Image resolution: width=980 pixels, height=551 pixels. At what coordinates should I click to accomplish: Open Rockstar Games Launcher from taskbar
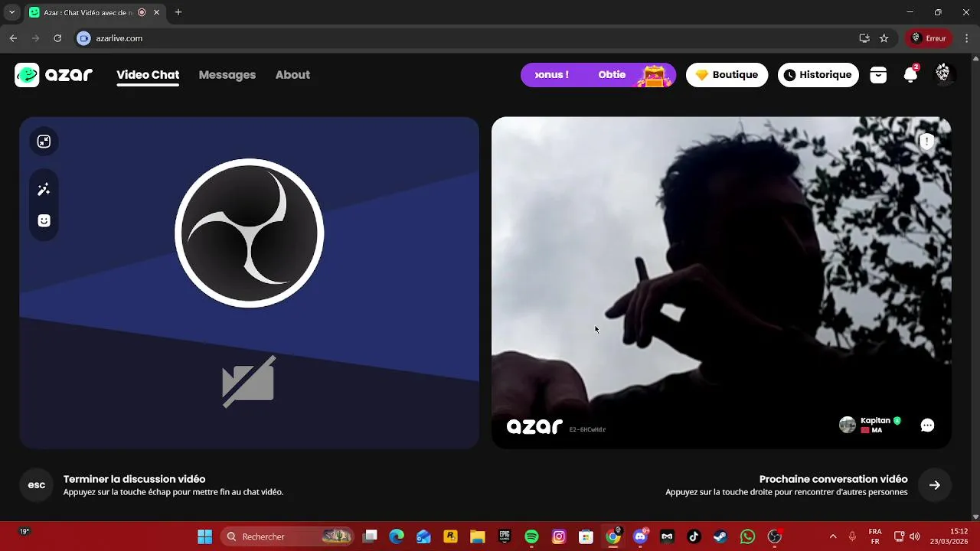450,536
